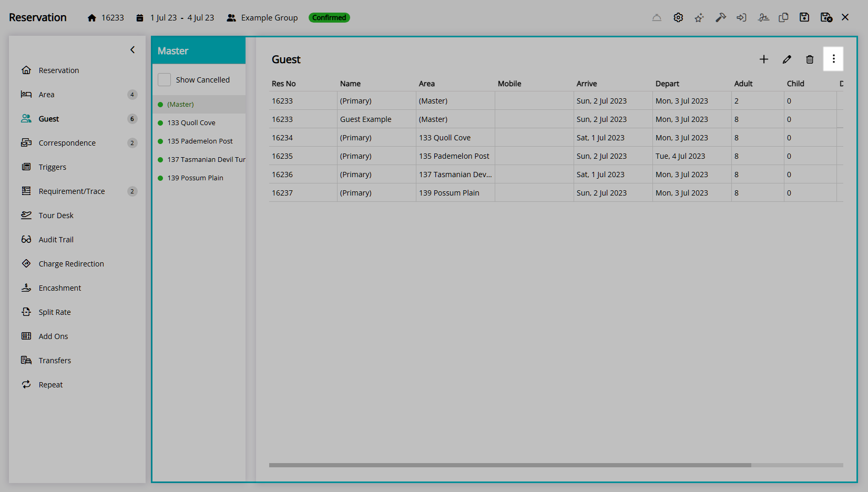Select (Master) in the reservation list
The width and height of the screenshot is (868, 492).
click(199, 104)
